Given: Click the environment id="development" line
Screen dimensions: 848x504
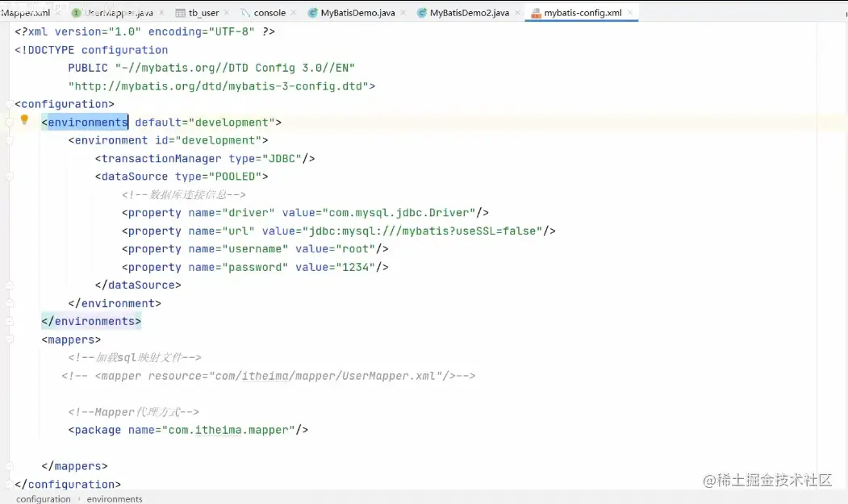Looking at the screenshot, I should tap(168, 140).
